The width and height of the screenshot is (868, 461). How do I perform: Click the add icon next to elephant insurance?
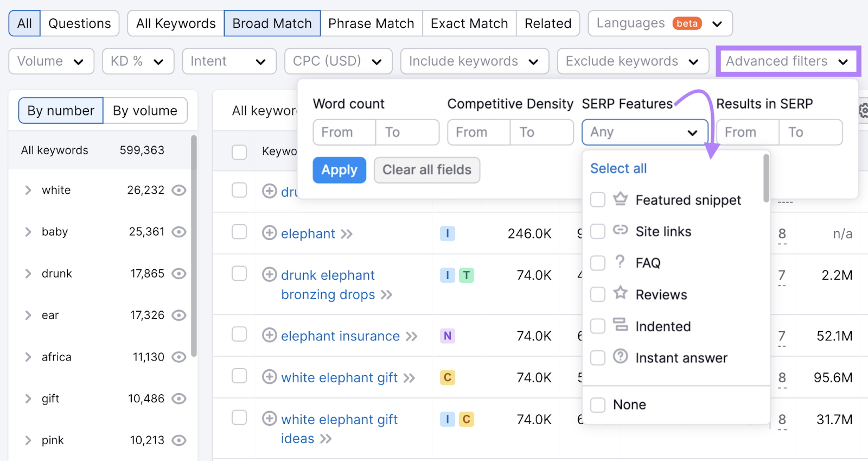coord(269,336)
